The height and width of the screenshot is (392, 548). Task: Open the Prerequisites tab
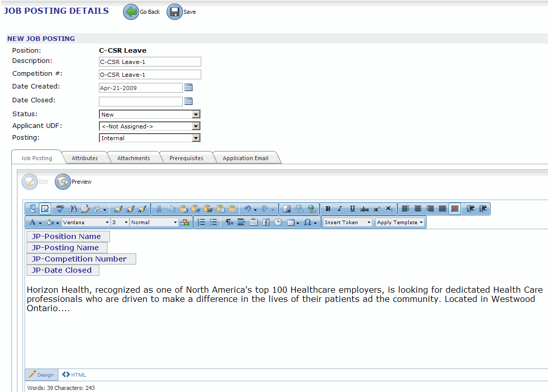pos(186,158)
